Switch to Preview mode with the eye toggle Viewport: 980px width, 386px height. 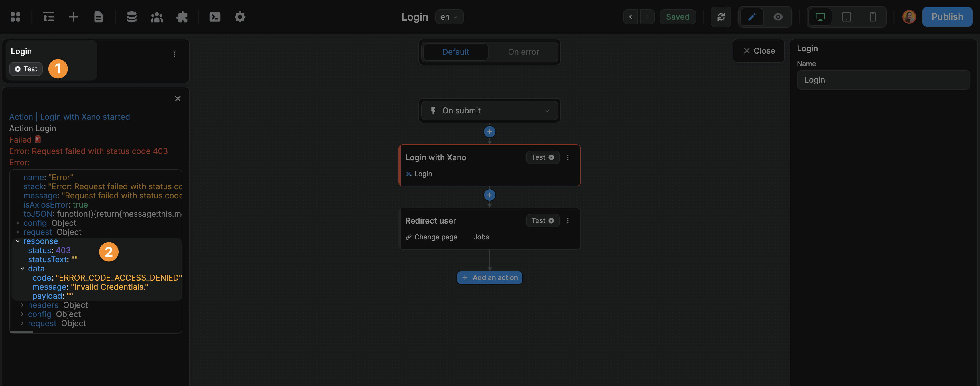pos(778,17)
